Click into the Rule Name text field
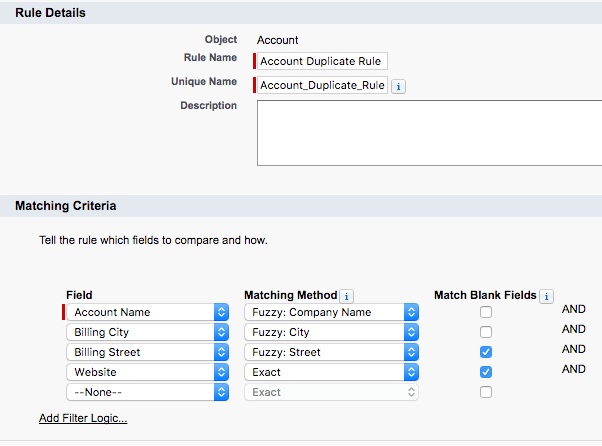Viewport: 602px width, 446px height. pos(322,61)
